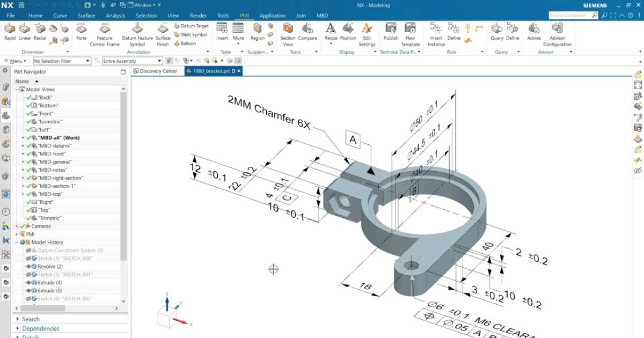Open the Render ribbon tab
This screenshot has width=644, height=338.
[x=198, y=16]
